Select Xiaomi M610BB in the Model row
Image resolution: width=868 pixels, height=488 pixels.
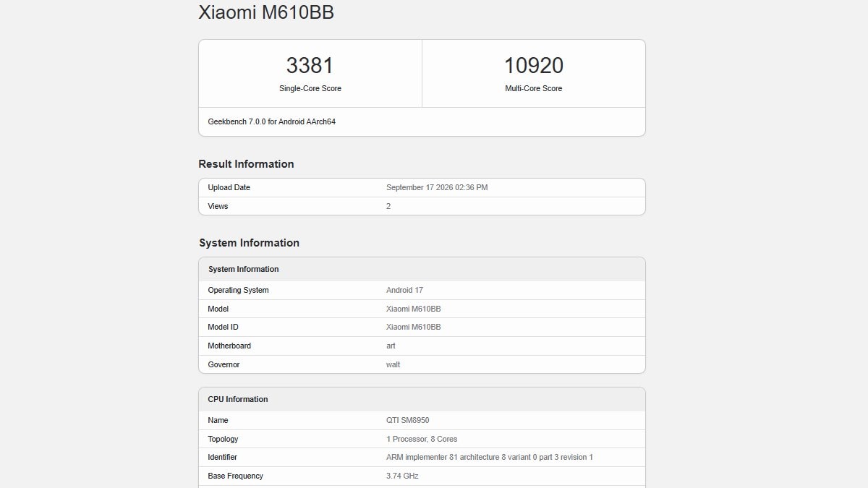coord(414,309)
